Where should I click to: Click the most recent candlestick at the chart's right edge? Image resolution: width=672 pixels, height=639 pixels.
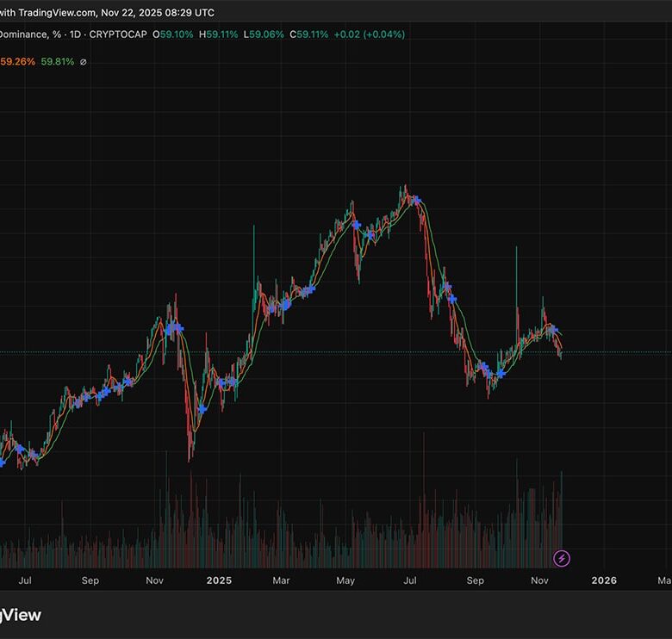pyautogui.click(x=561, y=352)
